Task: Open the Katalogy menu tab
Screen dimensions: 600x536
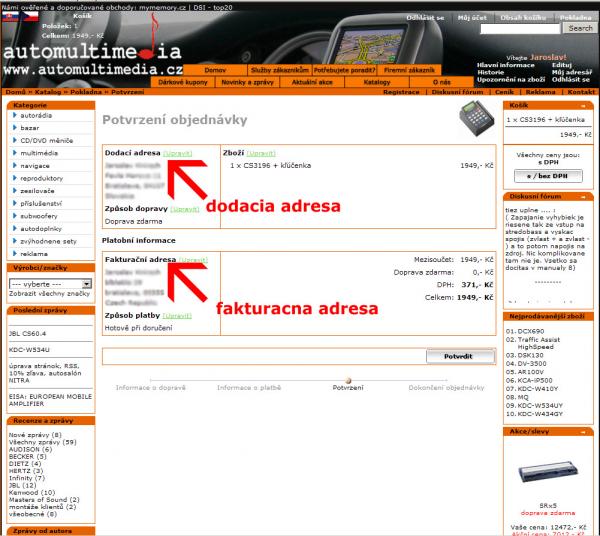Action: (376, 81)
